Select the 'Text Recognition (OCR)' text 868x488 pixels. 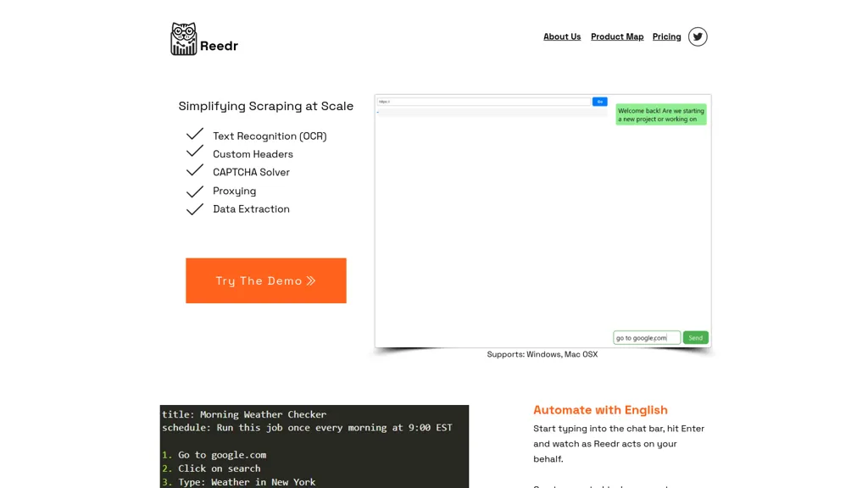pos(270,136)
